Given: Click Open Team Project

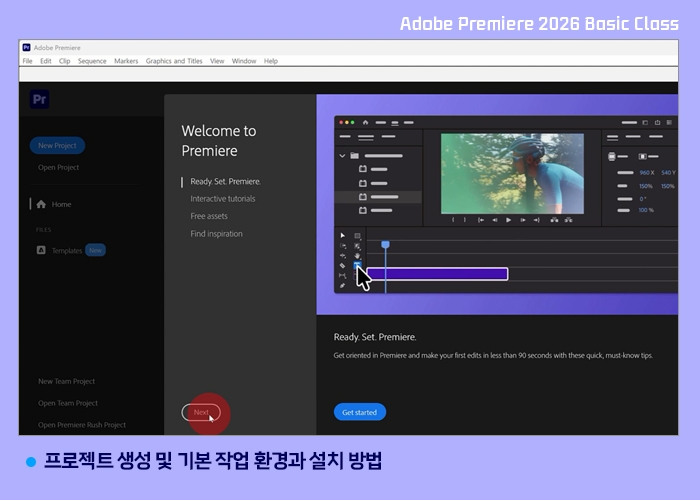Looking at the screenshot, I should pos(68,403).
